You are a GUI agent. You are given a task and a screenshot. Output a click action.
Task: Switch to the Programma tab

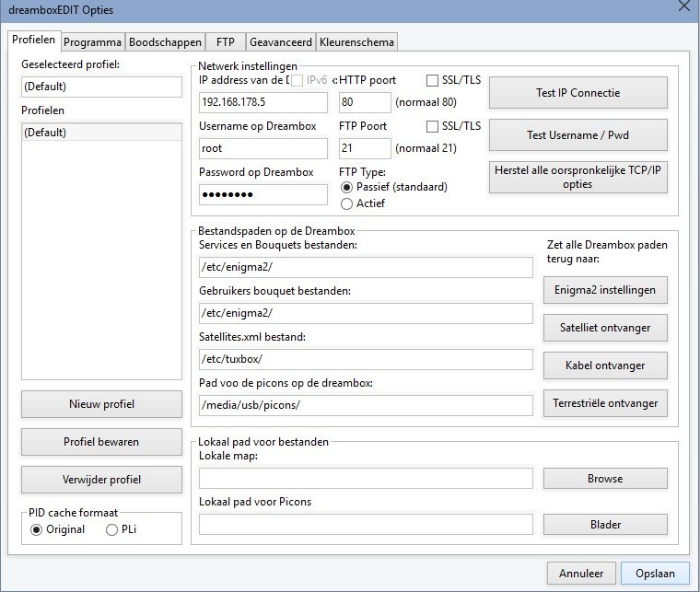click(92, 42)
